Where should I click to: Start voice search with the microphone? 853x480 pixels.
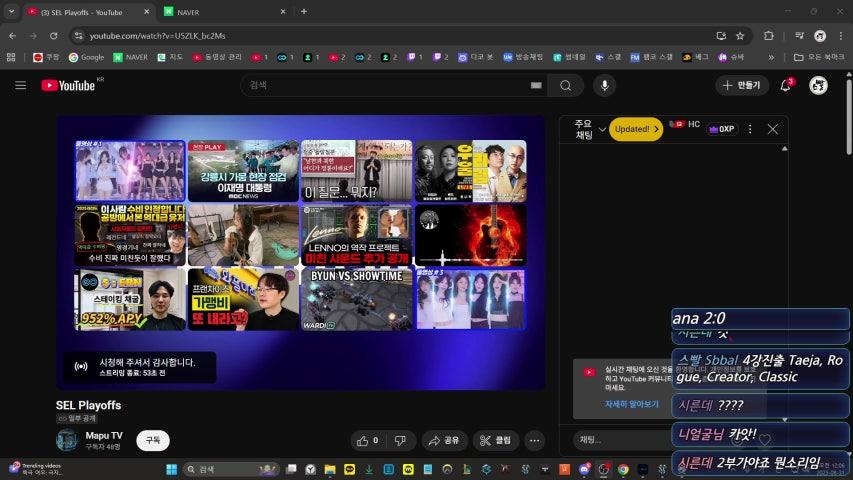tap(604, 85)
